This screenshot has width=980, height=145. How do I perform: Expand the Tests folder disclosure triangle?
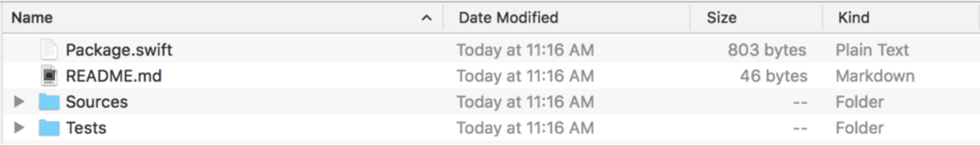[x=19, y=128]
